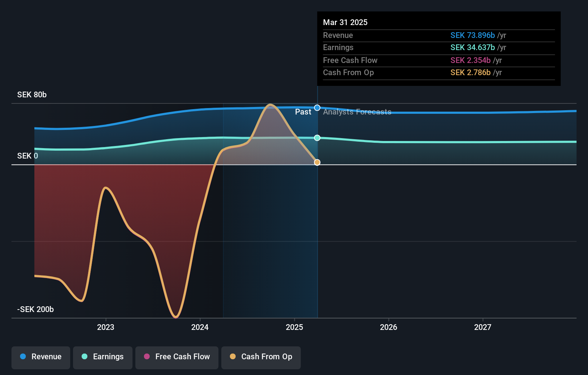Image resolution: width=588 pixels, height=375 pixels.
Task: Click the 2025 x-axis label
Action: pos(294,327)
